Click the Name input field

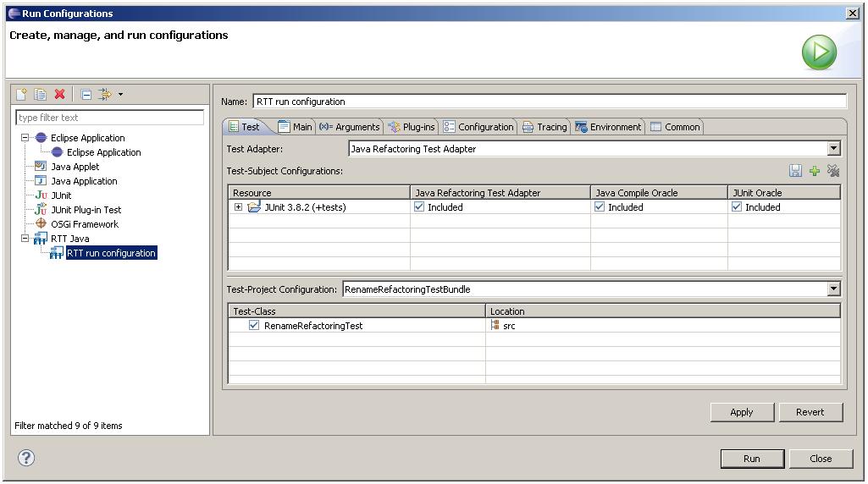(x=549, y=102)
